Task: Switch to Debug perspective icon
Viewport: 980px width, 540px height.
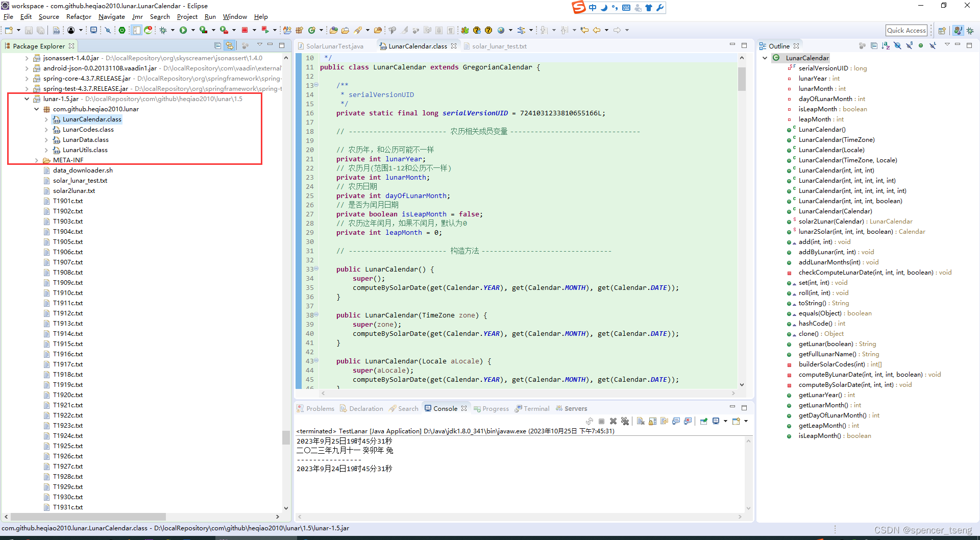Action: [x=970, y=31]
